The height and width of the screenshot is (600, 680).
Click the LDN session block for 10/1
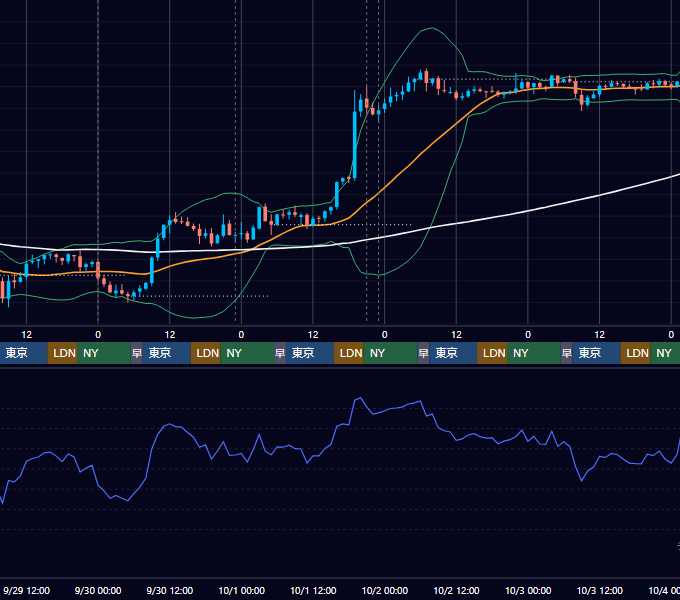[x=349, y=353]
